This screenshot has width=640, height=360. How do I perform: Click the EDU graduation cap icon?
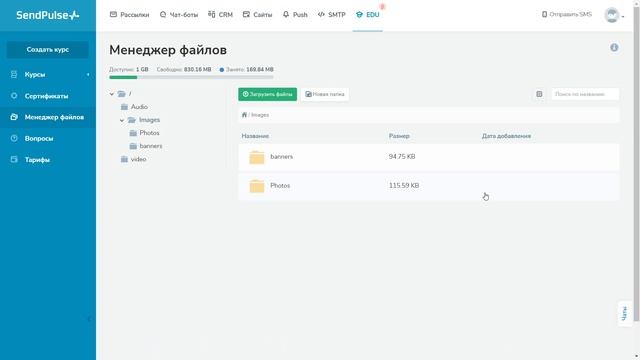[x=359, y=15]
